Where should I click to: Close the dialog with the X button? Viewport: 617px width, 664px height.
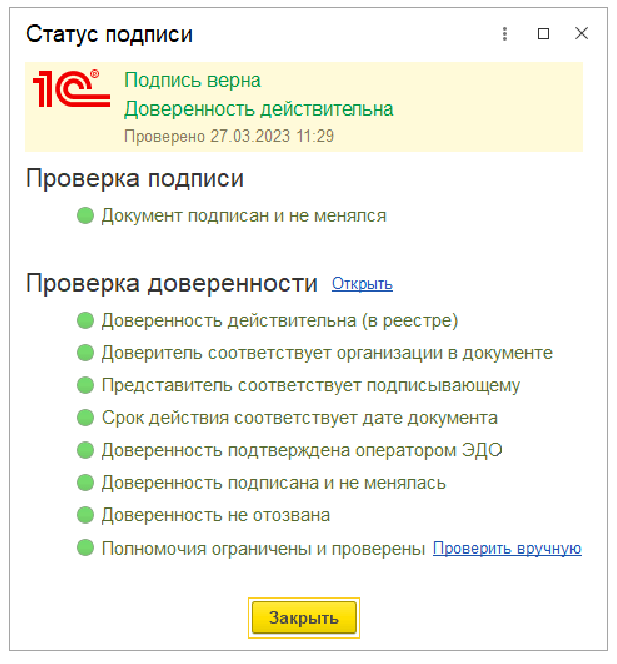pyautogui.click(x=581, y=34)
